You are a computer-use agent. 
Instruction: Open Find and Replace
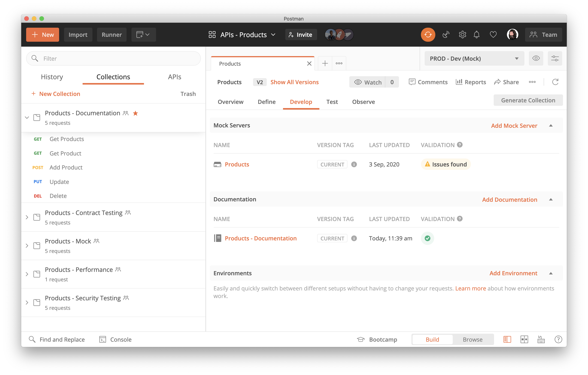(57, 339)
